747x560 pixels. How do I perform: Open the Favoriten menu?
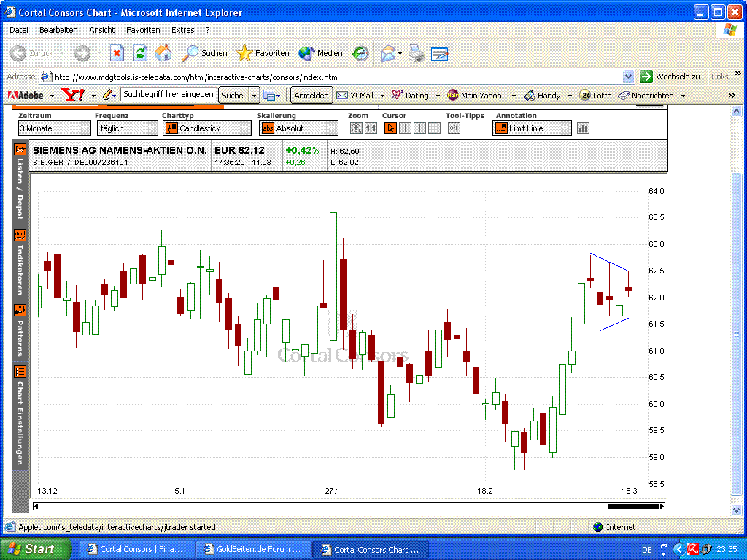(x=143, y=30)
